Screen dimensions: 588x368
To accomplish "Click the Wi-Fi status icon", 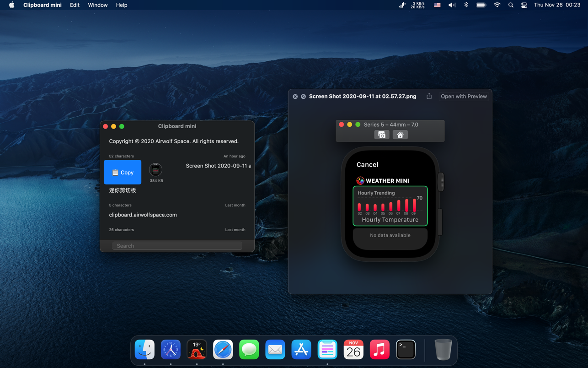I will tap(497, 5).
